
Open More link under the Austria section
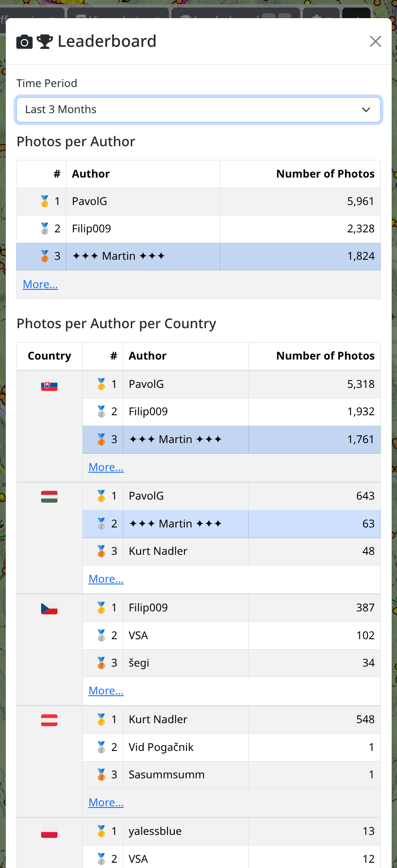(x=106, y=803)
